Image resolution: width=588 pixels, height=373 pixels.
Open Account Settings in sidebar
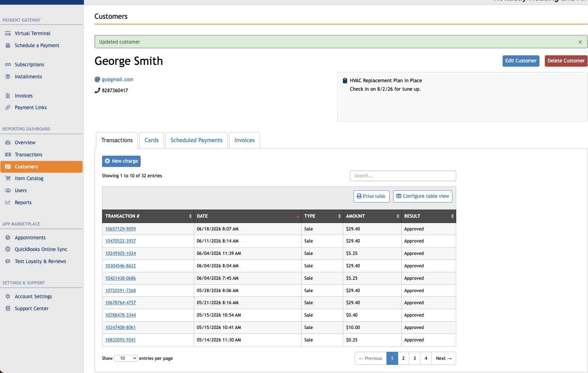(x=33, y=296)
